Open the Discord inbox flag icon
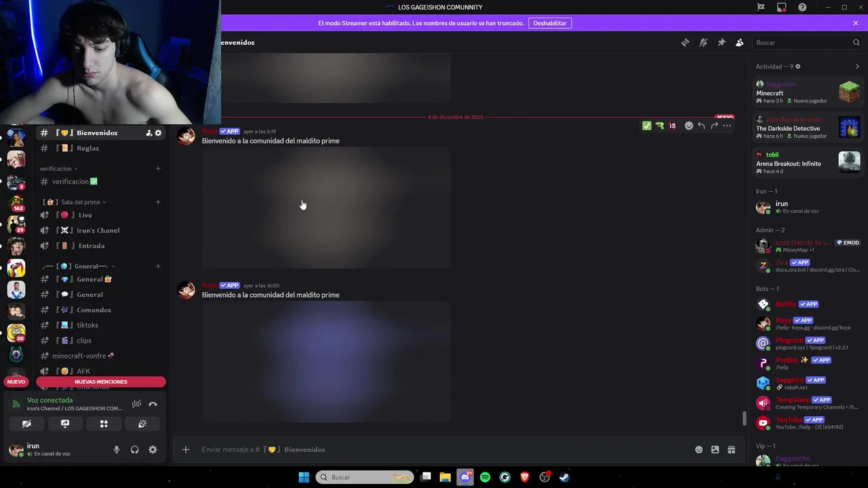The image size is (868, 488). pos(761,7)
